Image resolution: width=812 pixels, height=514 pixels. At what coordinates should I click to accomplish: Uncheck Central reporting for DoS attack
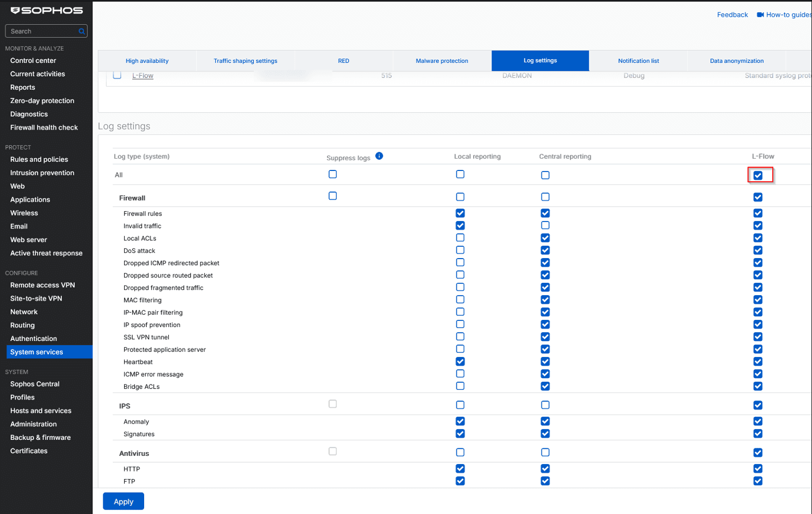545,250
